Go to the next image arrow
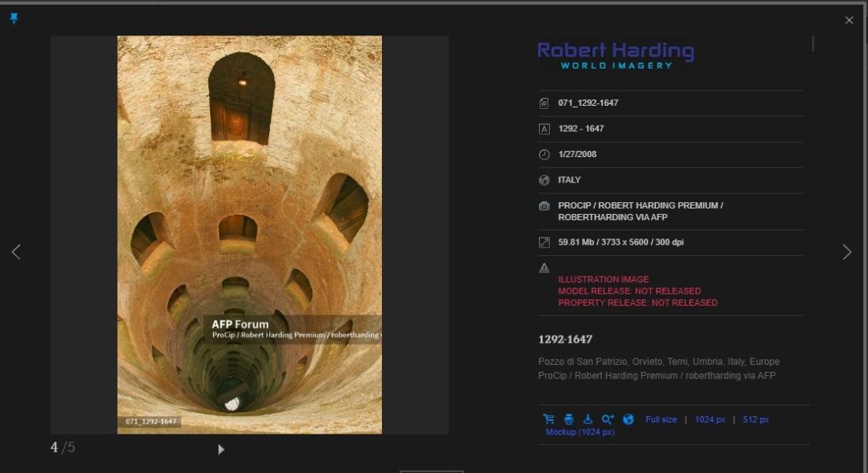Screen dimensions: 868x473 point(847,252)
